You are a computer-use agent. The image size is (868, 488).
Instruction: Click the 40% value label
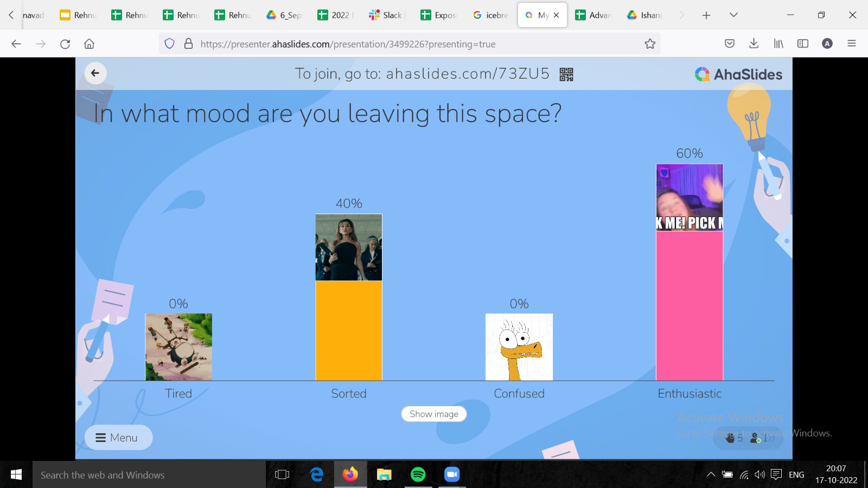pos(349,204)
